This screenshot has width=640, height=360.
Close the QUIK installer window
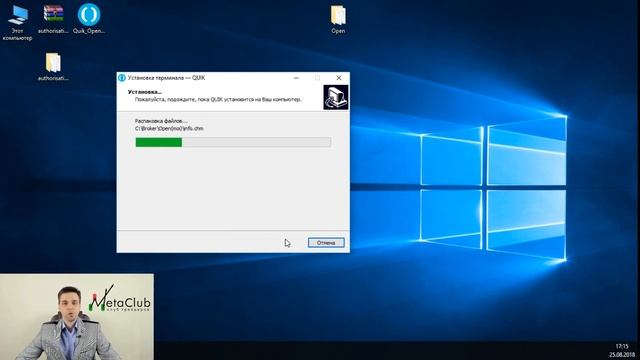(339, 78)
